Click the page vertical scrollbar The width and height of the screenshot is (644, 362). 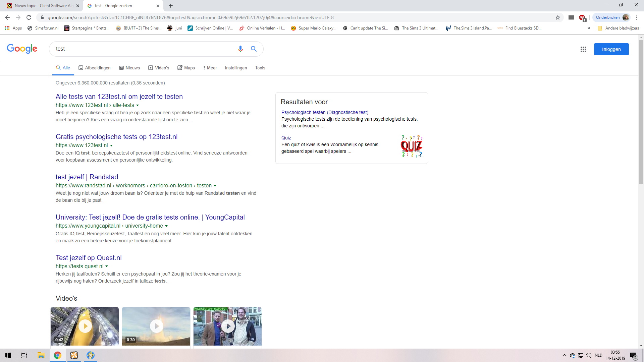click(641, 112)
